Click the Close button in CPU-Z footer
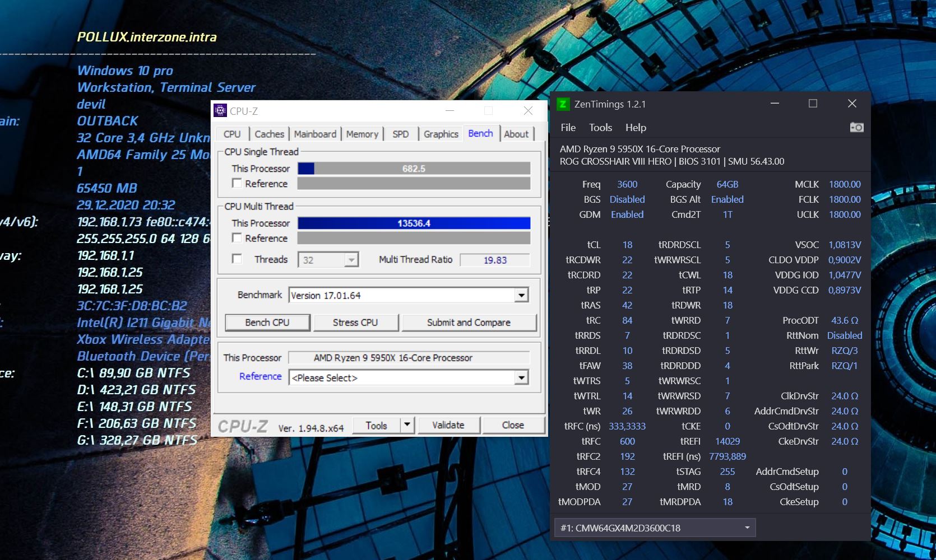Viewport: 936px width, 560px height. [x=513, y=425]
